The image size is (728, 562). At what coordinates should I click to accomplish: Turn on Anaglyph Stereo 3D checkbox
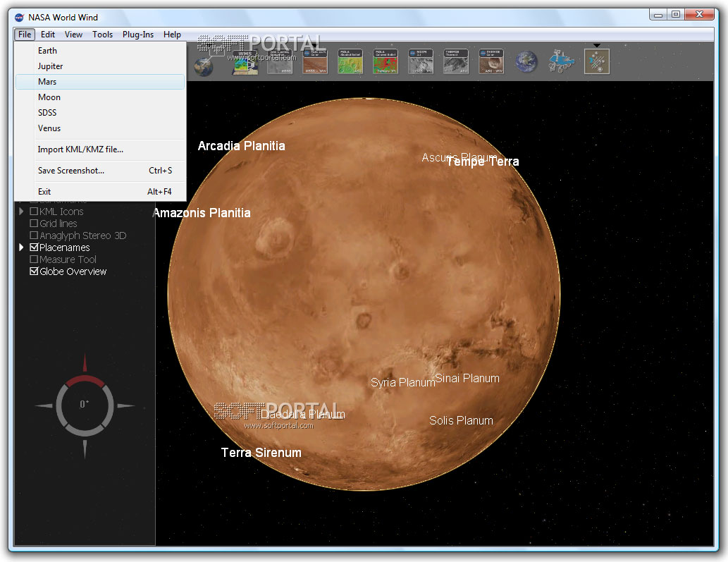[34, 236]
